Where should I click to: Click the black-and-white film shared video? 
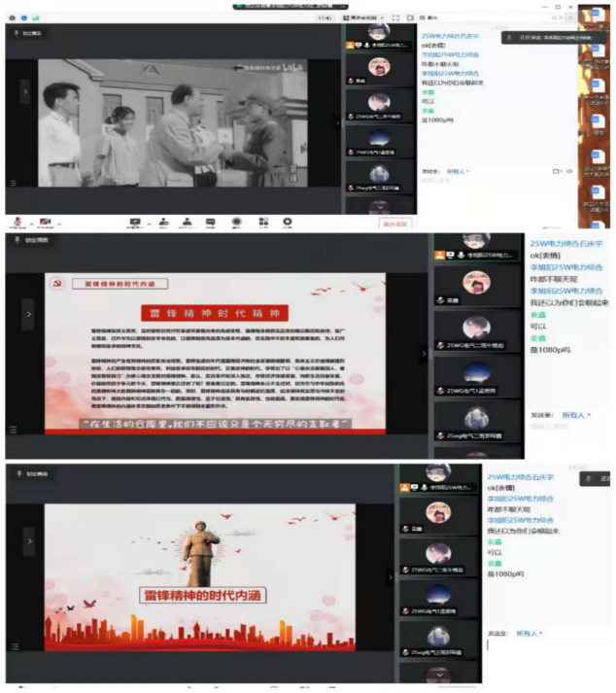[185, 121]
